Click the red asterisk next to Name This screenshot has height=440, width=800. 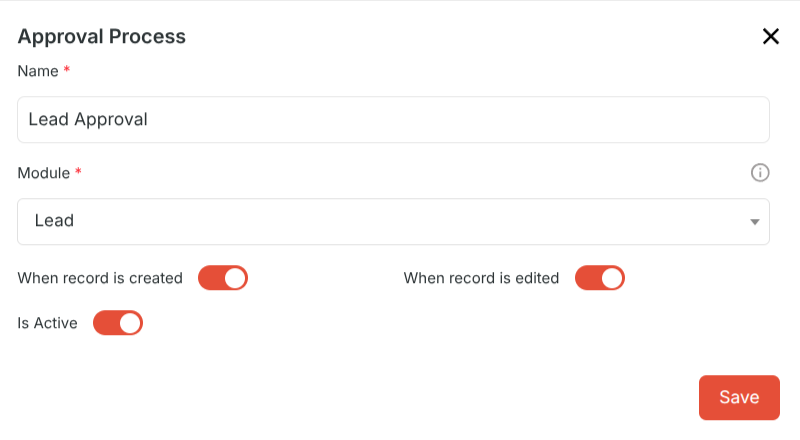[x=66, y=69]
